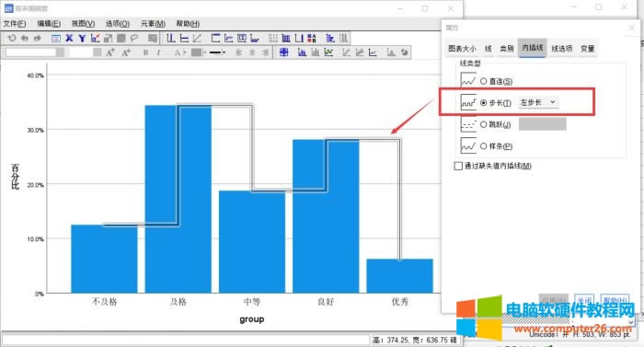Switch to the 线 tab

[x=488, y=49]
